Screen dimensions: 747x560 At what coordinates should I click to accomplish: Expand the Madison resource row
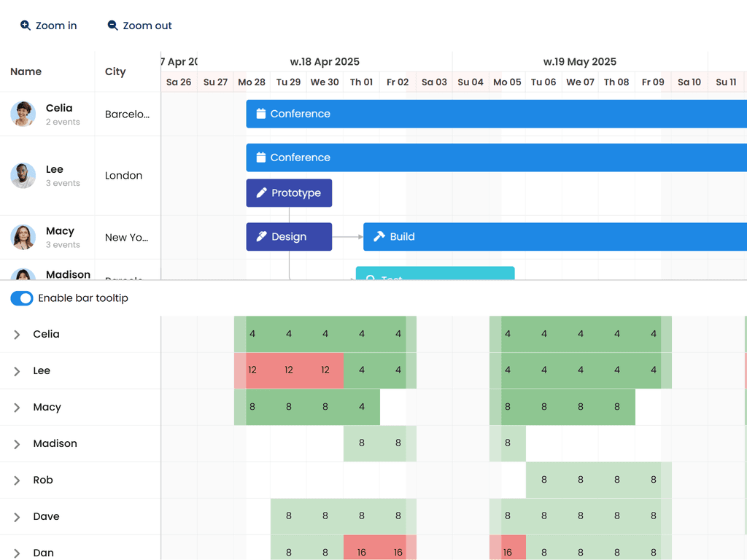[17, 444]
